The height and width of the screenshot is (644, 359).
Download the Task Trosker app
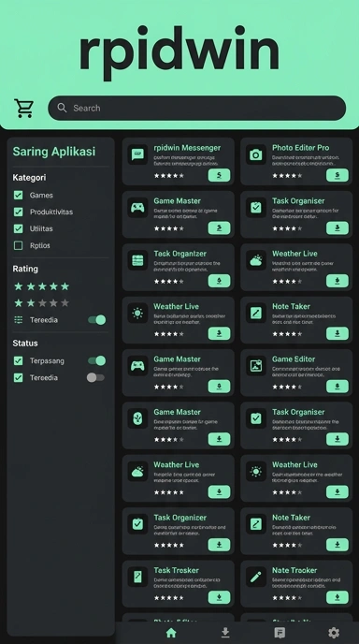219,597
